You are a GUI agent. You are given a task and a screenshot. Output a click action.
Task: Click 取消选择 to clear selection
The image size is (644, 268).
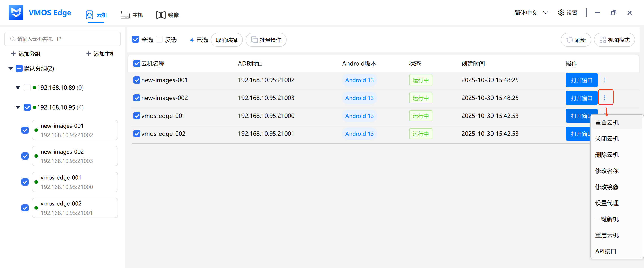click(x=227, y=40)
